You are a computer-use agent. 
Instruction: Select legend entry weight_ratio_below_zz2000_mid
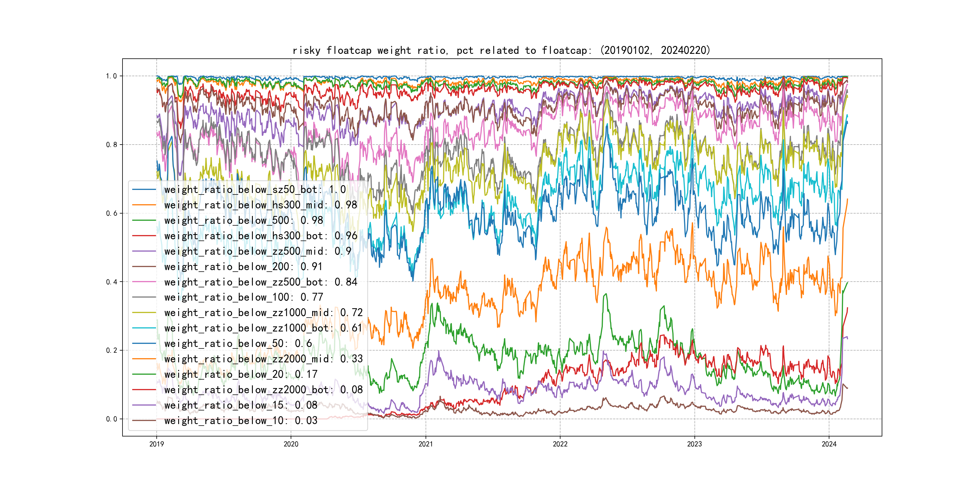[x=263, y=359]
